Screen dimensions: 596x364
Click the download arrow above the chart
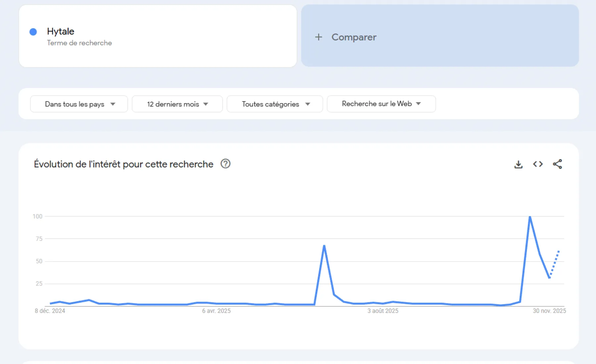click(518, 164)
